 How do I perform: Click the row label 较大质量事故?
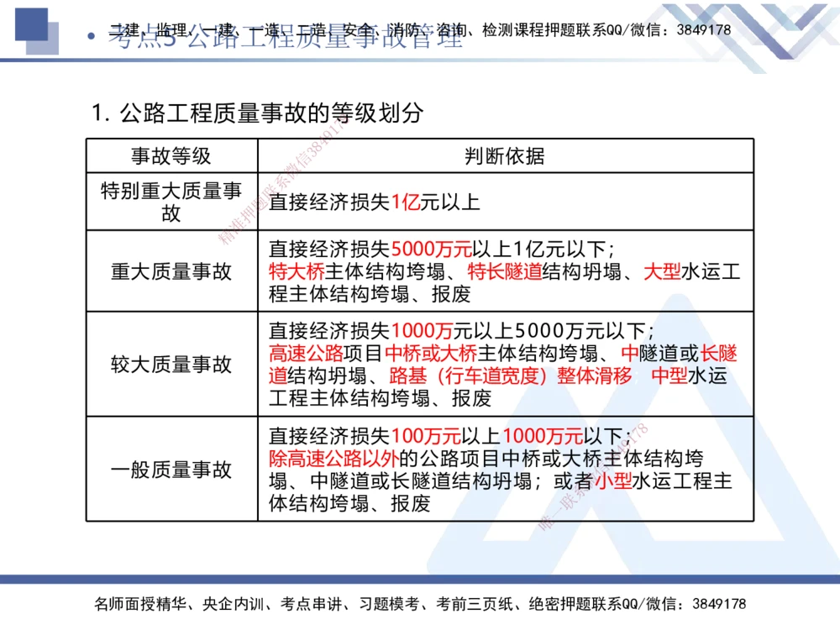(x=171, y=365)
